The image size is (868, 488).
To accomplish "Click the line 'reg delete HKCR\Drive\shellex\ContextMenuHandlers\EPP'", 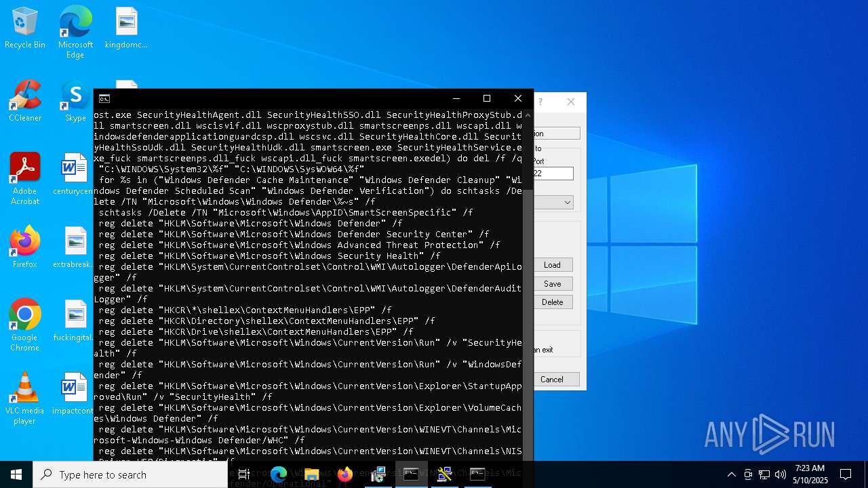I will click(256, 332).
